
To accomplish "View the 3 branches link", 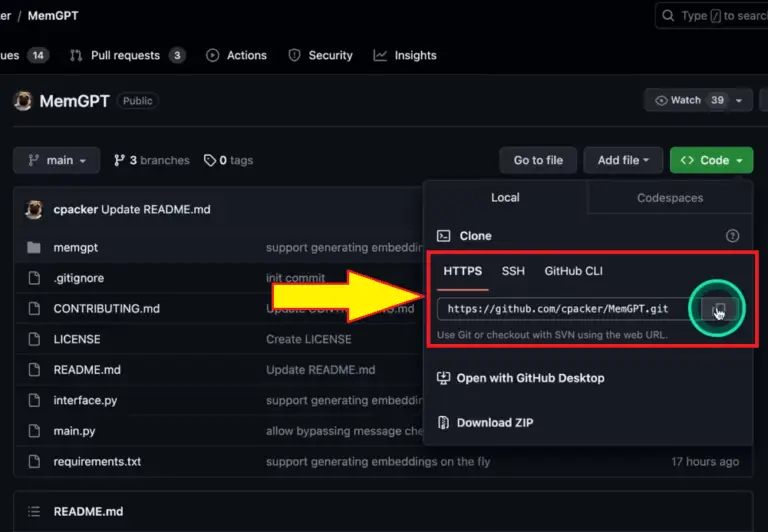I will (152, 160).
